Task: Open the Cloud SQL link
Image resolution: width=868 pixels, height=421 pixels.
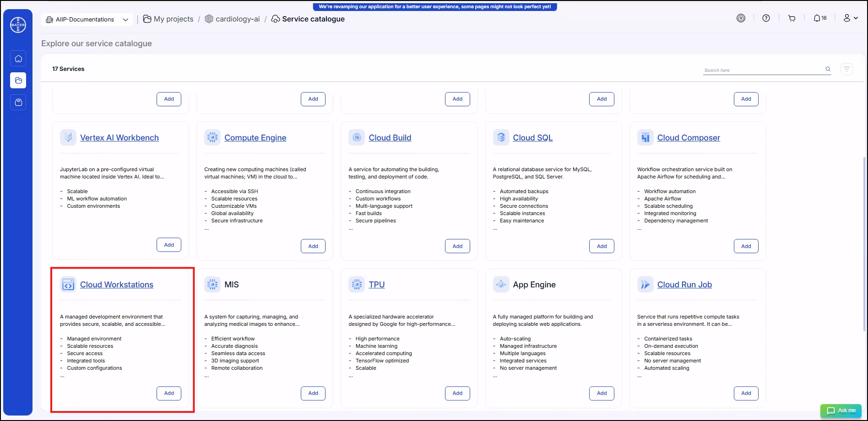Action: coord(533,138)
